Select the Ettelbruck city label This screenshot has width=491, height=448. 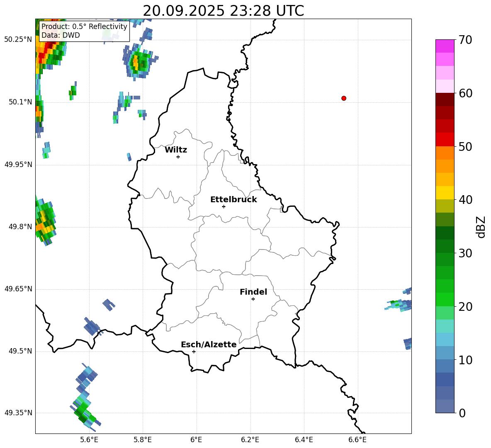[x=233, y=200]
